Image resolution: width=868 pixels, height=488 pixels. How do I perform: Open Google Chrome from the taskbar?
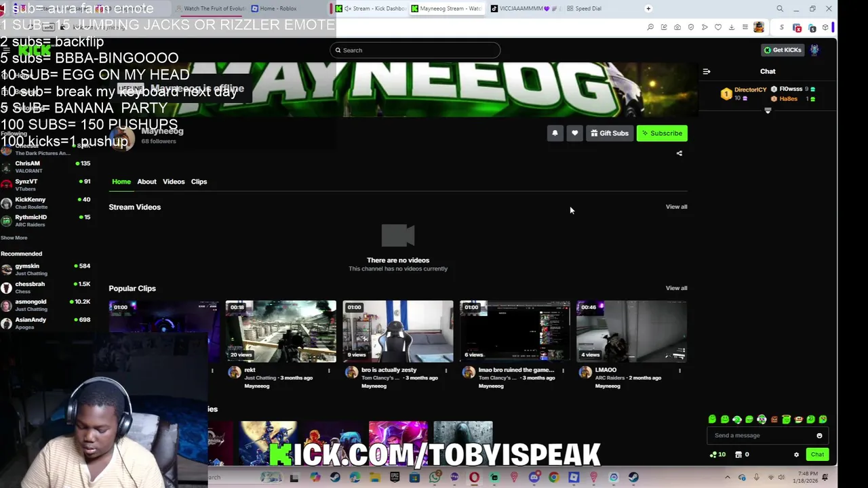tap(554, 477)
